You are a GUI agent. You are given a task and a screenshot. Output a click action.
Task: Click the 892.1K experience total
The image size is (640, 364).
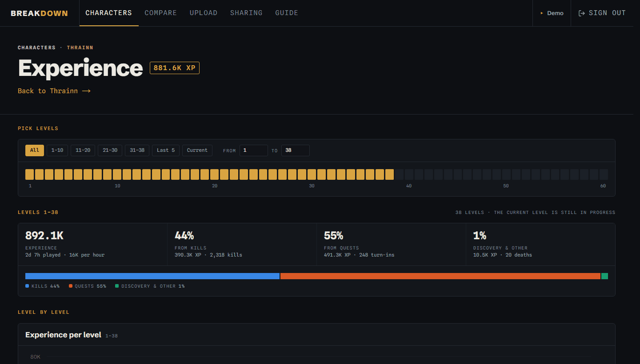pos(44,236)
